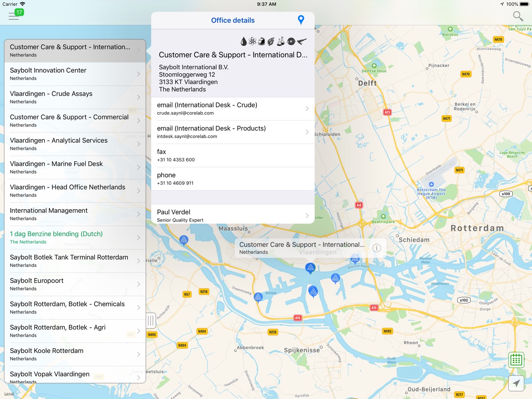Open the hamburger menu with 17 badge
Image resolution: width=532 pixels, height=399 pixels.
tap(16, 15)
